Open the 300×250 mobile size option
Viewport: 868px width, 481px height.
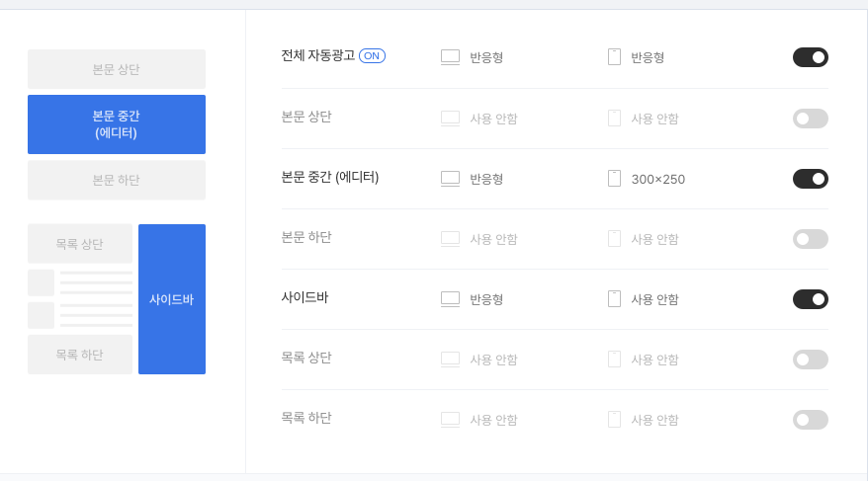[658, 179]
